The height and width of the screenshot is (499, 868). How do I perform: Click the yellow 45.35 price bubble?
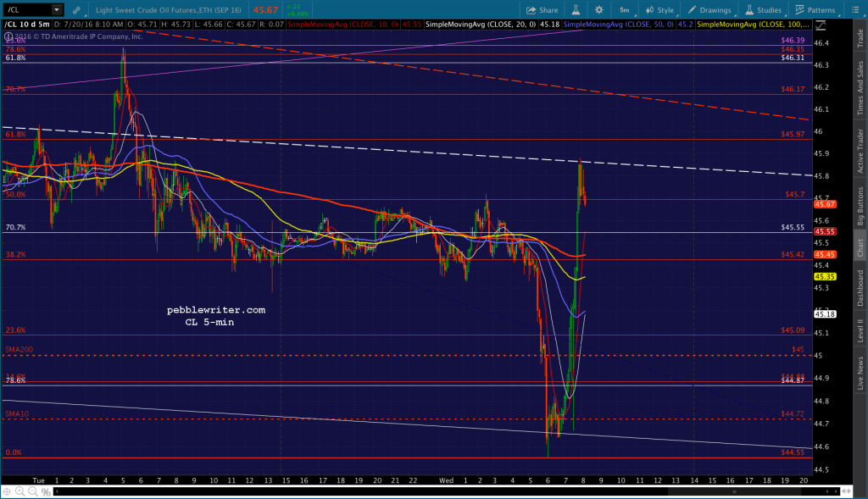tap(825, 276)
